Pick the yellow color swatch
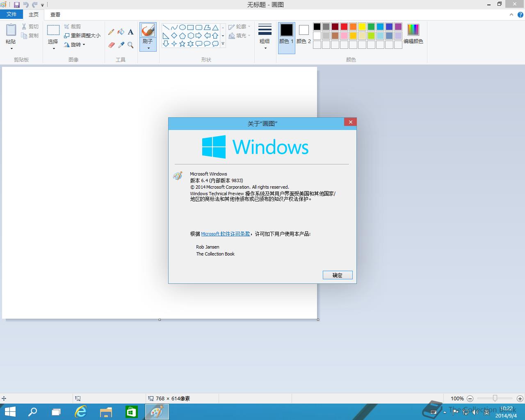The height and width of the screenshot is (420, 525). click(x=362, y=27)
